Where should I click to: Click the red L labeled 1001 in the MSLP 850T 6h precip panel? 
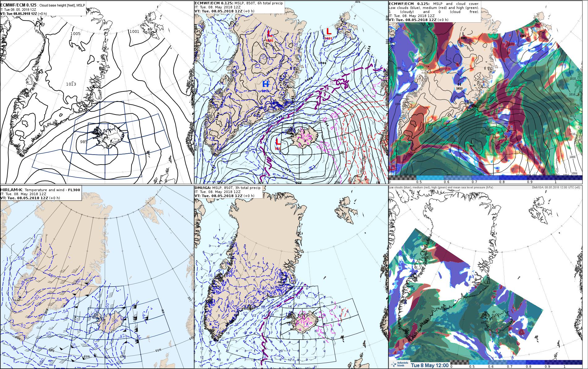329,31
